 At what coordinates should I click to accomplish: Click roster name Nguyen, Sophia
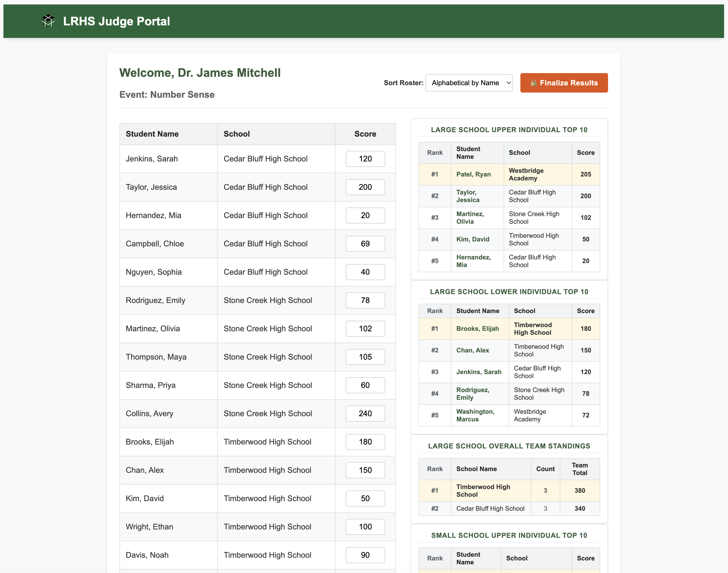coord(153,272)
